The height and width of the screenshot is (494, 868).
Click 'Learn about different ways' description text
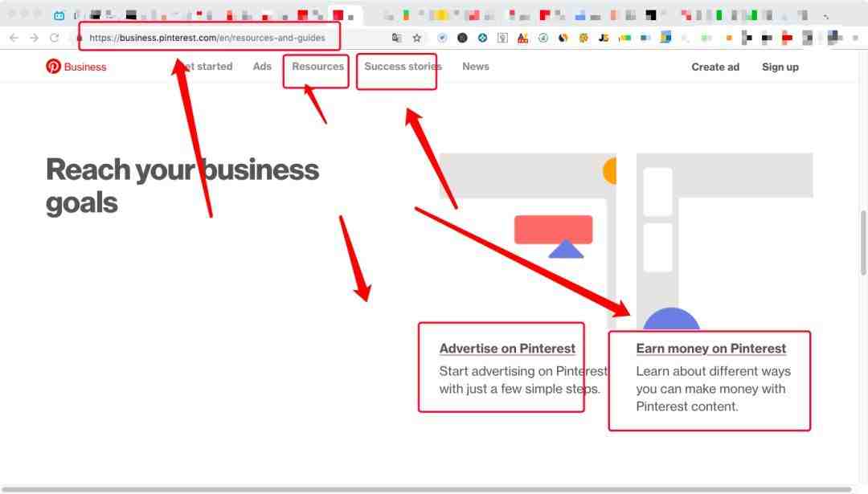pyautogui.click(x=714, y=389)
